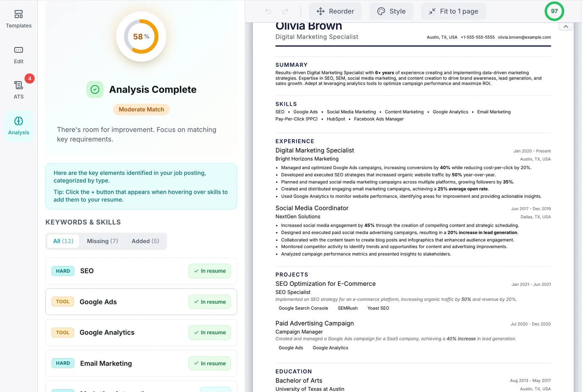
Task: Click the TOOL tag beside Google Analytics
Action: pos(63,333)
